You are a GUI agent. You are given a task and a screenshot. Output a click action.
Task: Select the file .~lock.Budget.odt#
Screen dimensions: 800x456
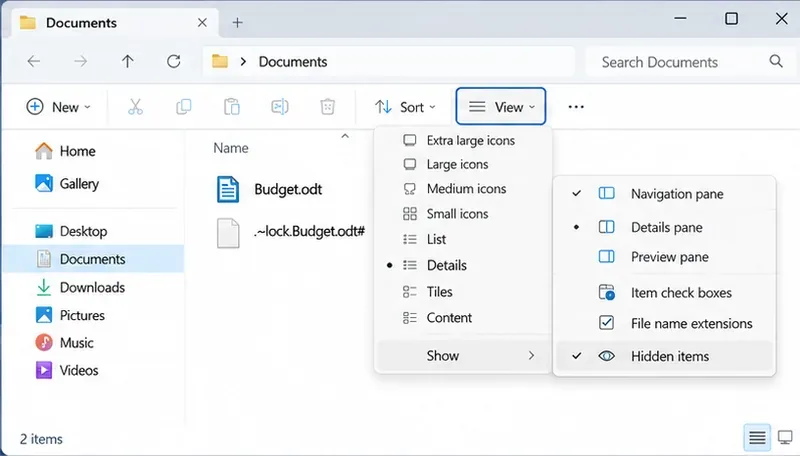pos(310,232)
